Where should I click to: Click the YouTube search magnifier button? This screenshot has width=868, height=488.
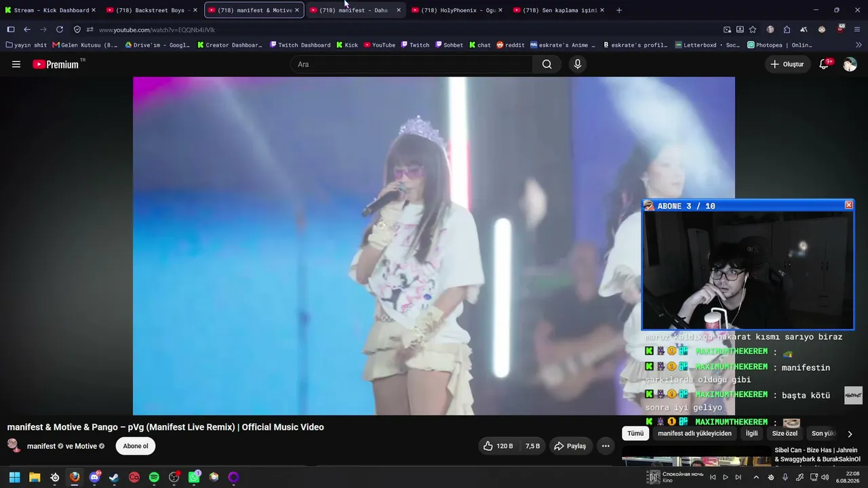click(547, 64)
